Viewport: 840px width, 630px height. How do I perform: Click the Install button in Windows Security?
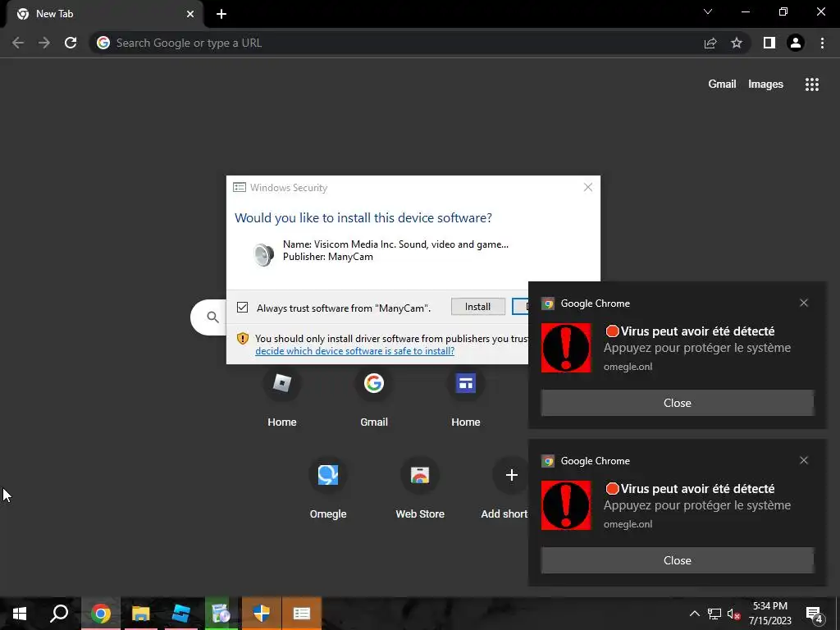(478, 307)
